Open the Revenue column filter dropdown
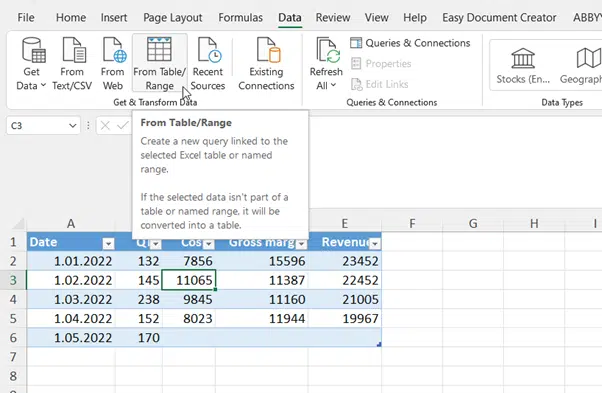The height and width of the screenshot is (393, 602). pyautogui.click(x=375, y=243)
